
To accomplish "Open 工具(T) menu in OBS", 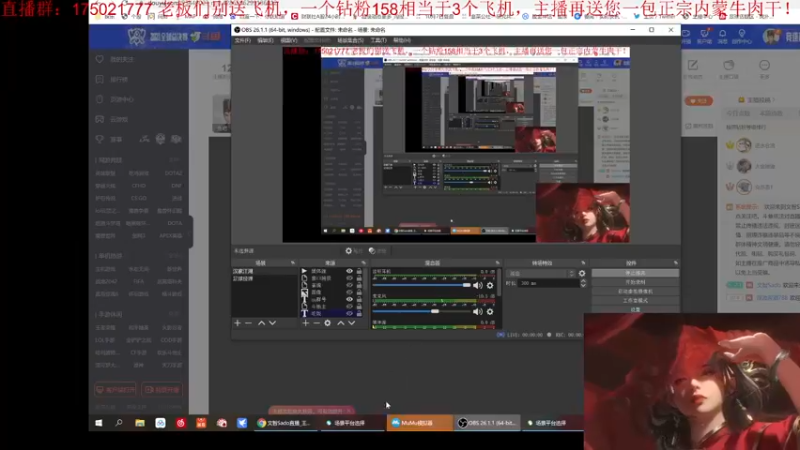I will pyautogui.click(x=379, y=40).
